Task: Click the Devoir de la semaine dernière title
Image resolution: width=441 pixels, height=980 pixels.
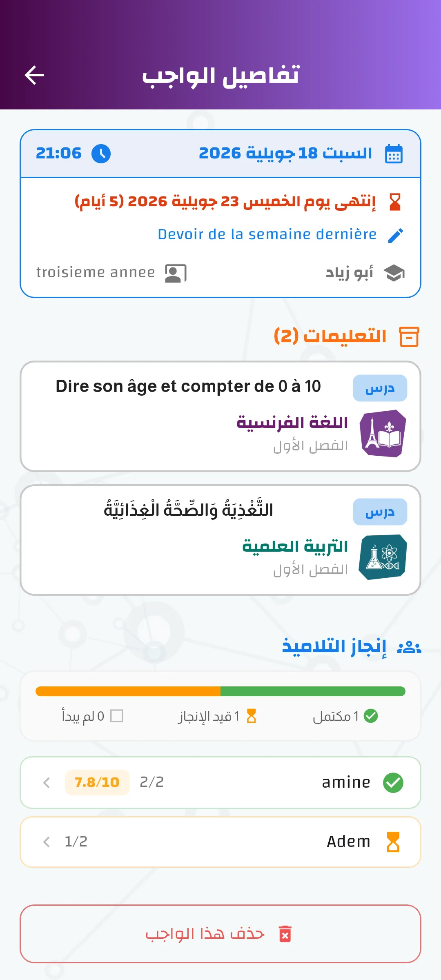Action: click(267, 234)
